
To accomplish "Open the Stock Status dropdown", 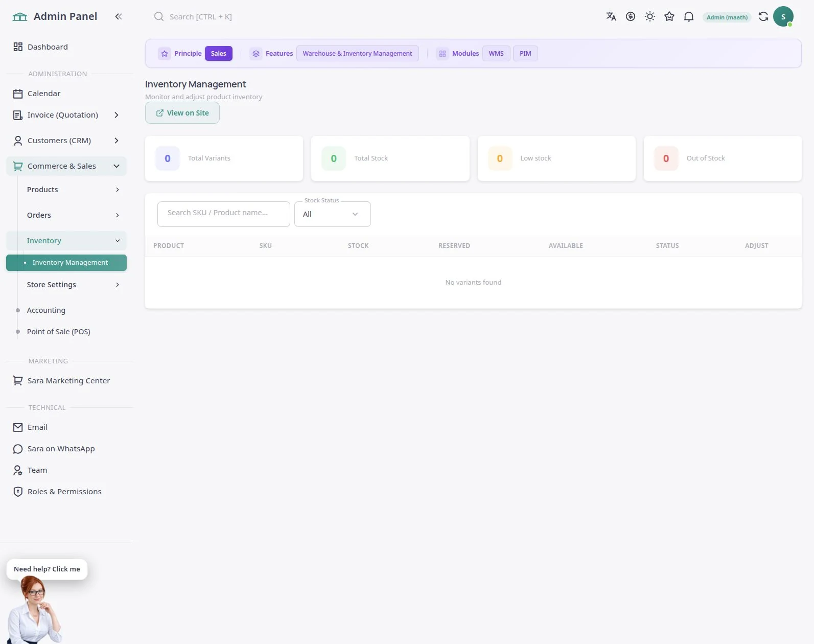I will pos(333,214).
